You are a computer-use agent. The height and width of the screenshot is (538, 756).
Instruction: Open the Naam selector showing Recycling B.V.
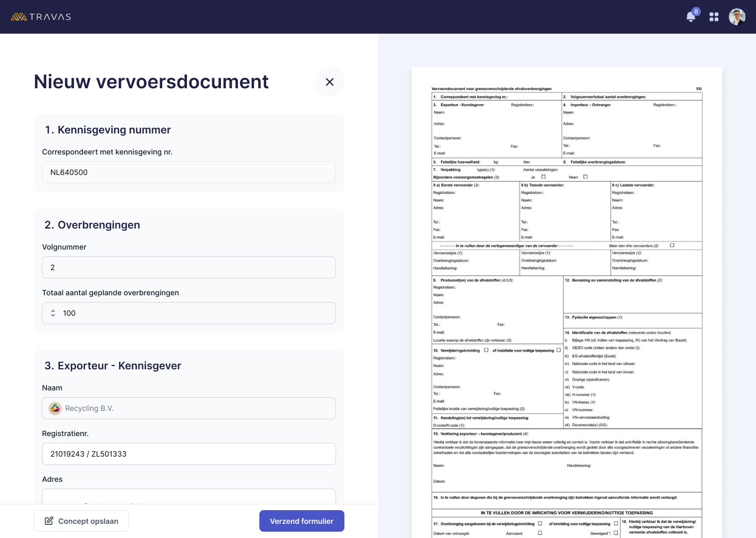click(189, 408)
